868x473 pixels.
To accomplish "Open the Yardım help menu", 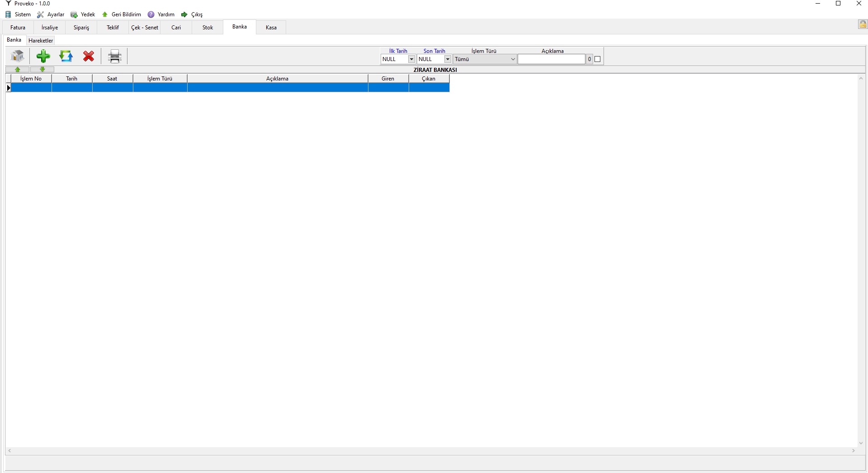I will coord(161,14).
